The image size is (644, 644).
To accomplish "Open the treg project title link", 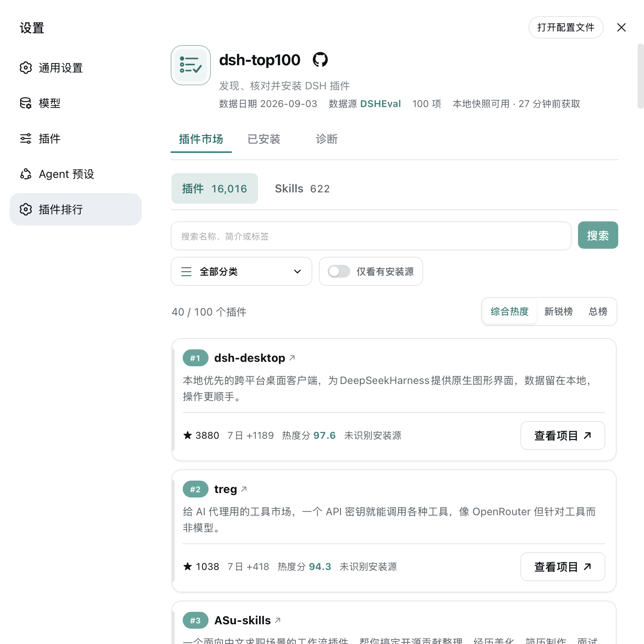I will click(x=225, y=489).
